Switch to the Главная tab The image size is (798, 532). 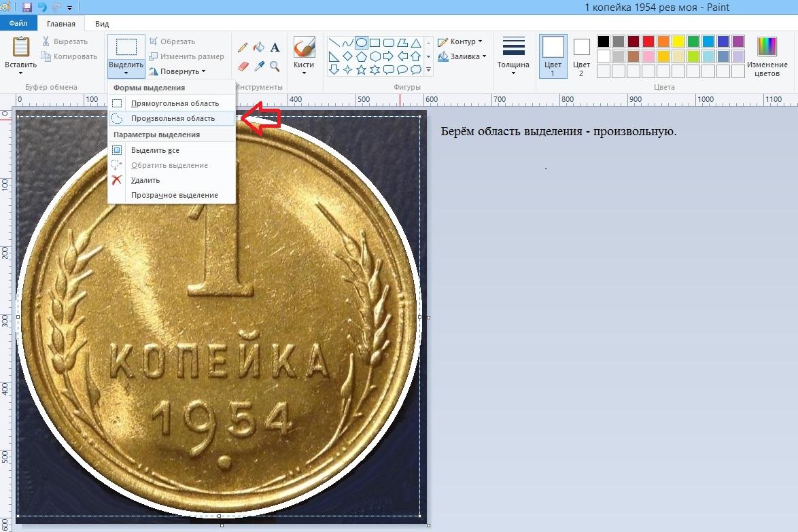point(61,23)
